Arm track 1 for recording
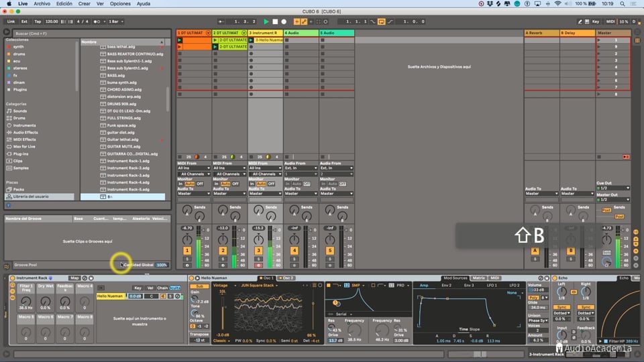 point(187,265)
